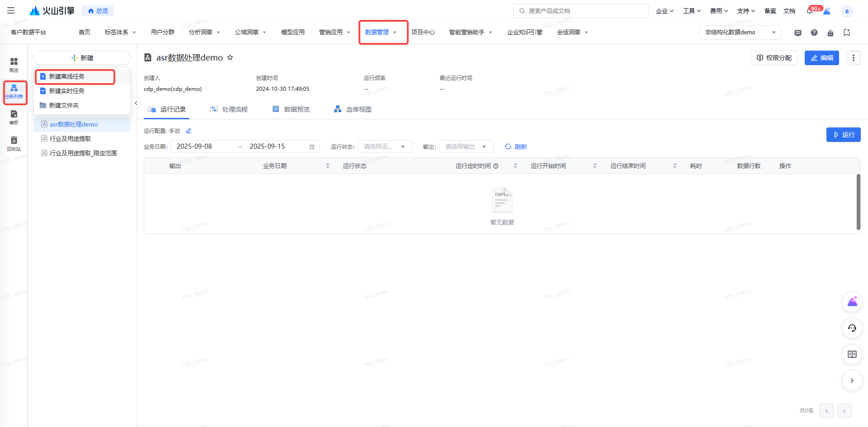Open the hamburger menu beside the 火山引擎 logo
Screen dimensions: 868x427
[x=11, y=10]
